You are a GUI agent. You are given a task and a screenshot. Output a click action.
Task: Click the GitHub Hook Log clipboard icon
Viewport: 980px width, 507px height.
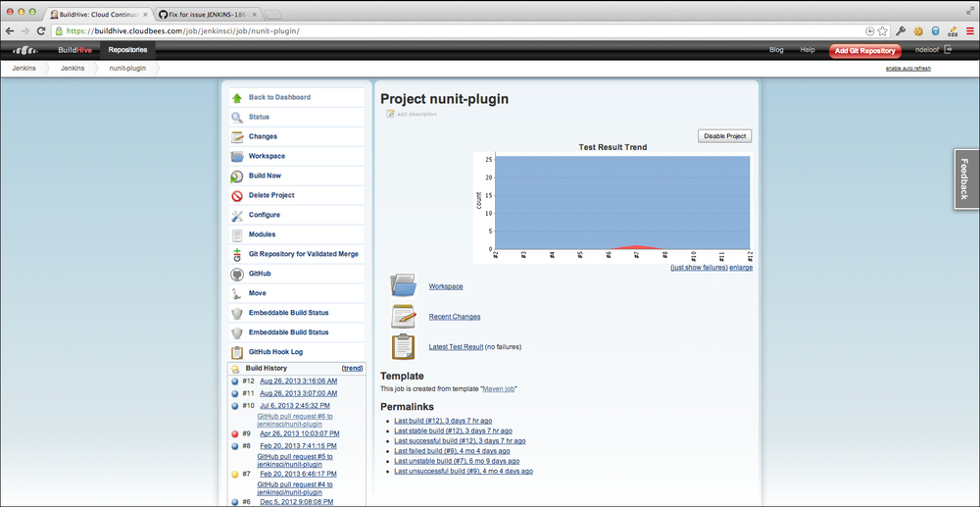click(237, 352)
